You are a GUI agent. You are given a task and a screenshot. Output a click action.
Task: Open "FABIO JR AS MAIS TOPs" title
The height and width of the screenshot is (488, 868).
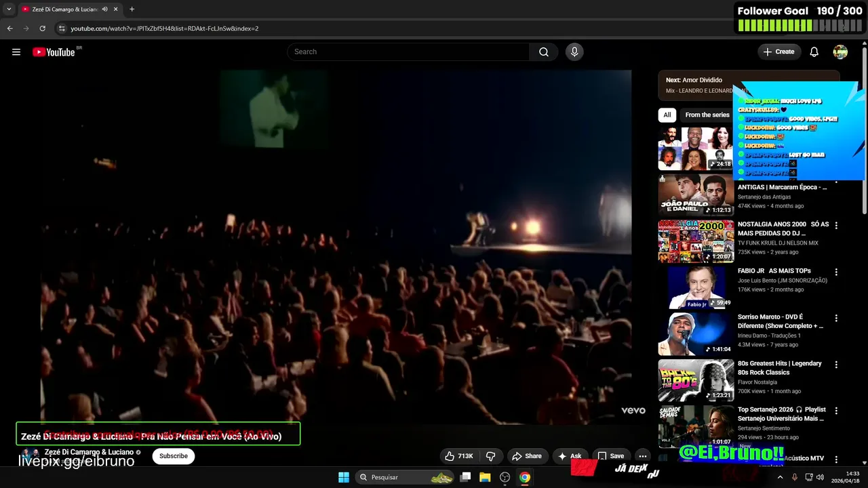pos(774,271)
